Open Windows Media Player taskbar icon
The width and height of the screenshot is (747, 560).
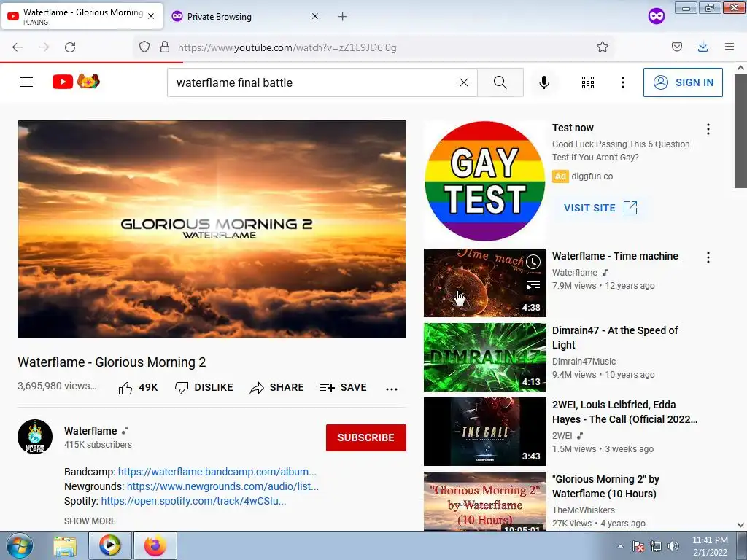tap(110, 545)
